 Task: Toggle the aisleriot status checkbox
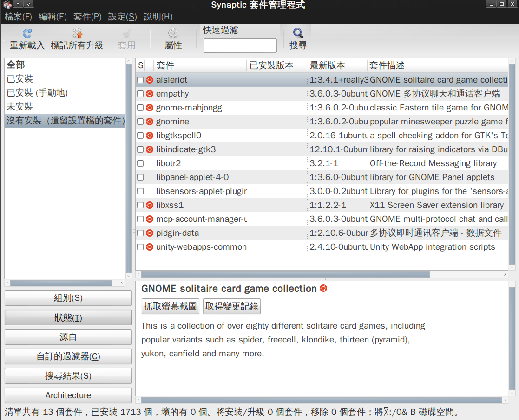[140, 80]
